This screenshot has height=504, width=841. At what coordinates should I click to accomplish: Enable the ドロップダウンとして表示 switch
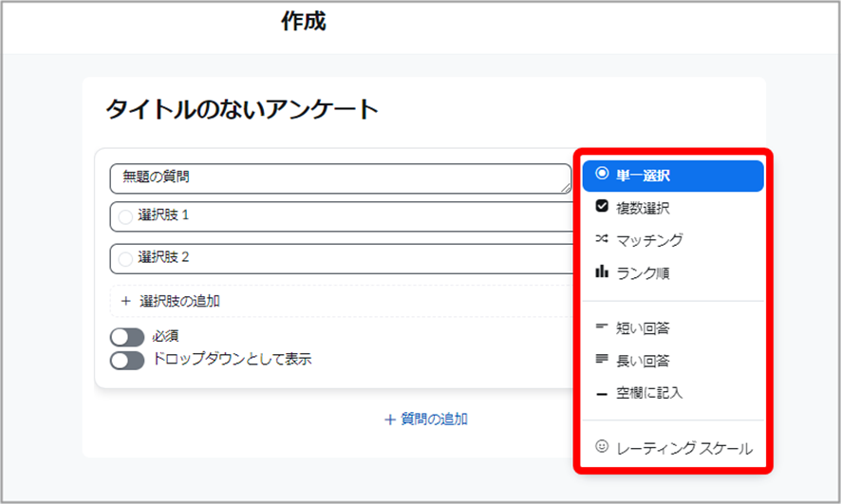[127, 361]
